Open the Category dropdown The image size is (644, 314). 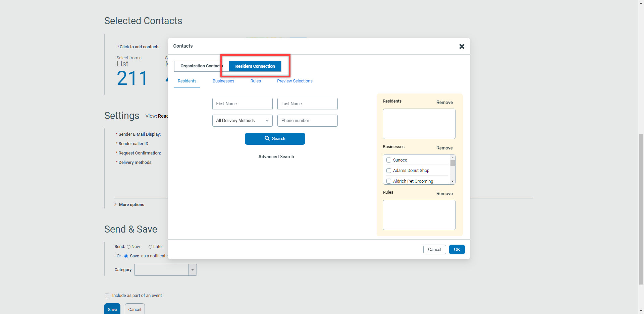pyautogui.click(x=192, y=269)
